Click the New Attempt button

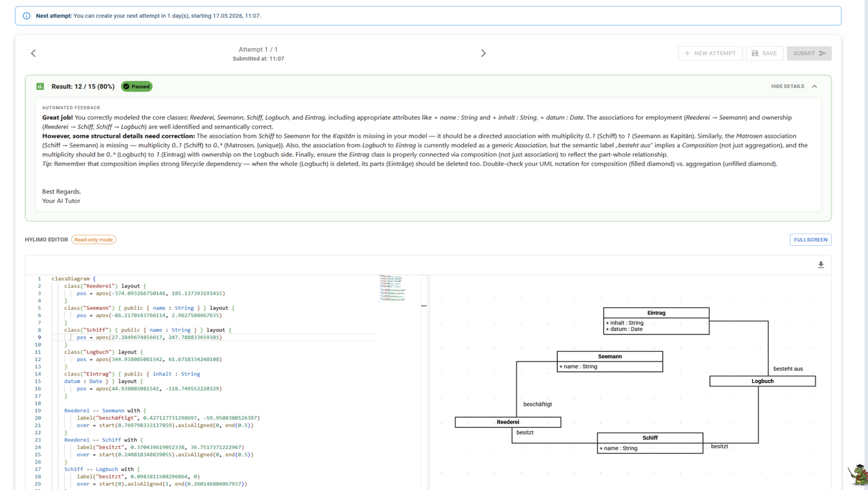(711, 53)
